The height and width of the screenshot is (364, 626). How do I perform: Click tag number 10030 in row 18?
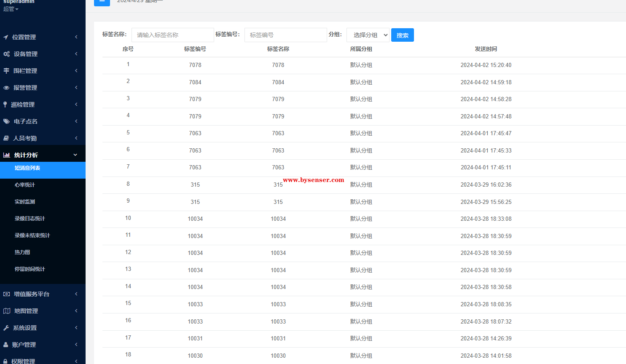[195, 356]
